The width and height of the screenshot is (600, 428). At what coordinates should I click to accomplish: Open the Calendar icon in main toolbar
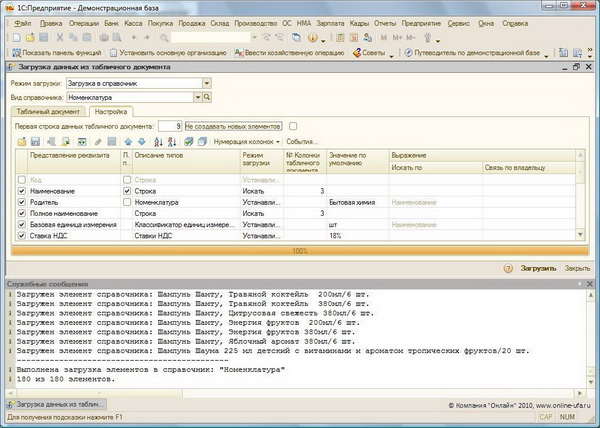(x=354, y=38)
